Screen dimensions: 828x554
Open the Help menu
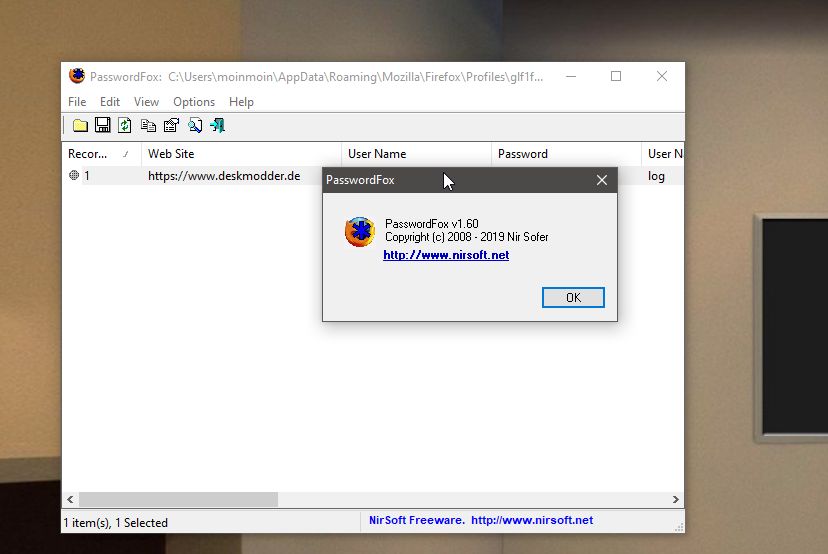point(241,101)
